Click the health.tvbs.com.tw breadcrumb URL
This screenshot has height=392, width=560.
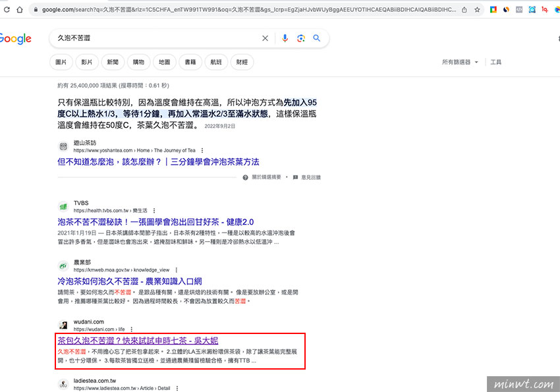coord(111,211)
